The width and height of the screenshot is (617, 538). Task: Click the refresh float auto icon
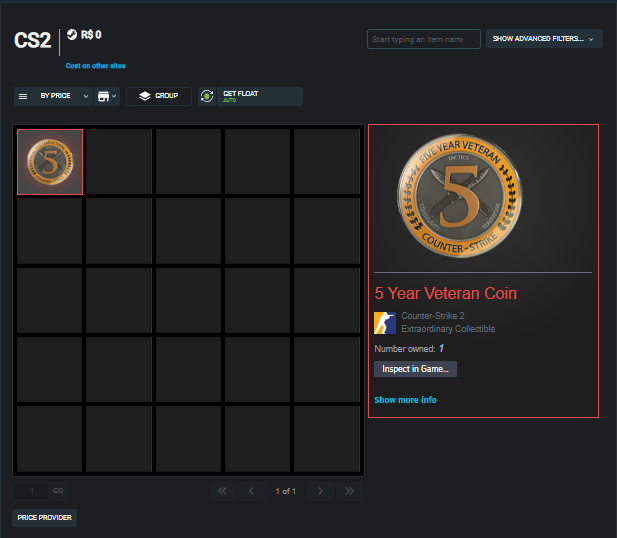[x=207, y=96]
